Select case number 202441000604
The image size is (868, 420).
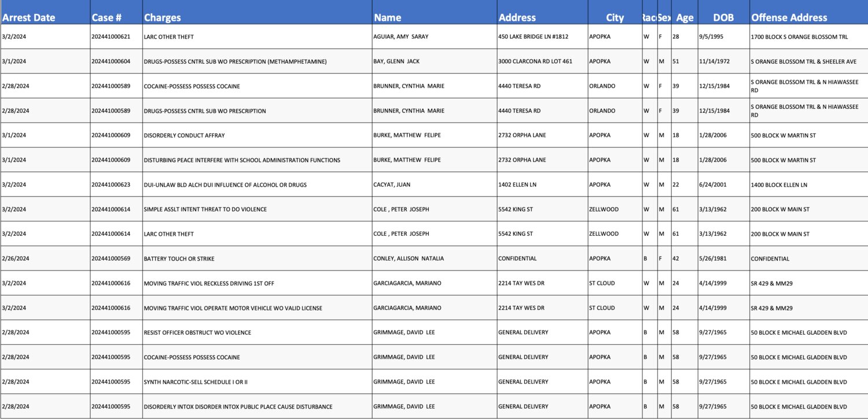coord(111,61)
